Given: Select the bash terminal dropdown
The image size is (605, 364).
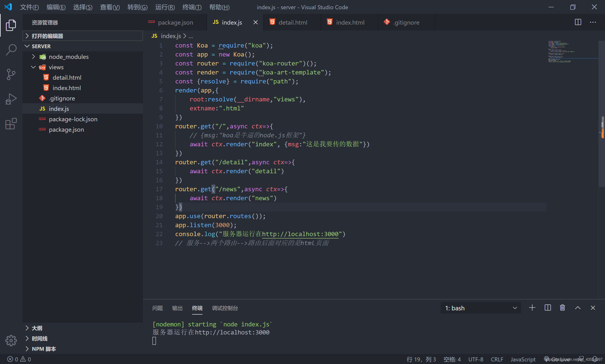Looking at the screenshot, I should click(481, 308).
